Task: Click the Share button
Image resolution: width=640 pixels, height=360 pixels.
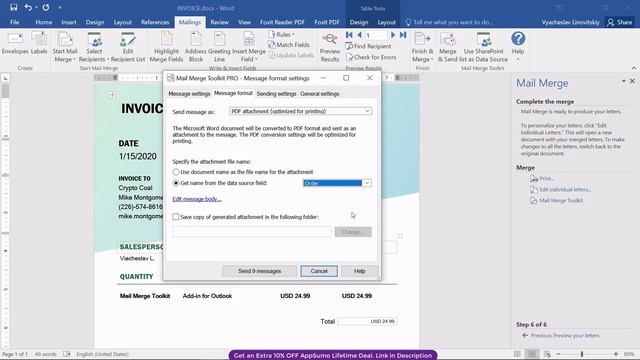Action: pyautogui.click(x=620, y=22)
